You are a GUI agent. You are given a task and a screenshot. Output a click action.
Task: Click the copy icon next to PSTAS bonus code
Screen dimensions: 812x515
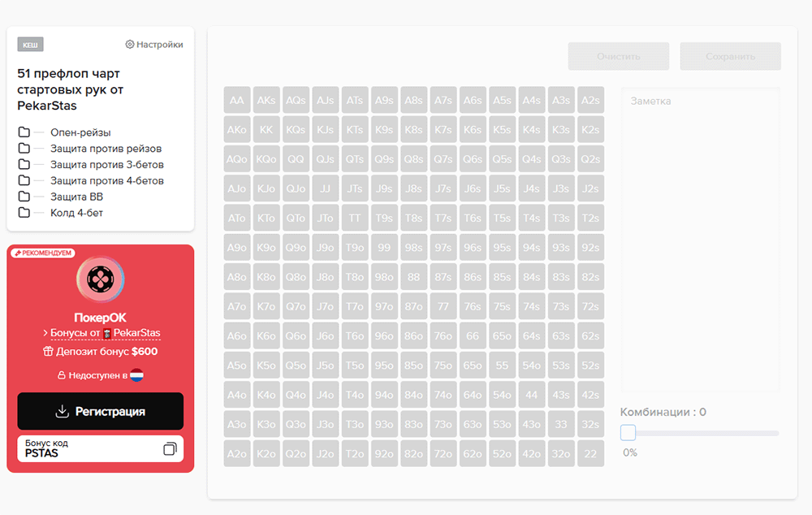[x=170, y=448]
